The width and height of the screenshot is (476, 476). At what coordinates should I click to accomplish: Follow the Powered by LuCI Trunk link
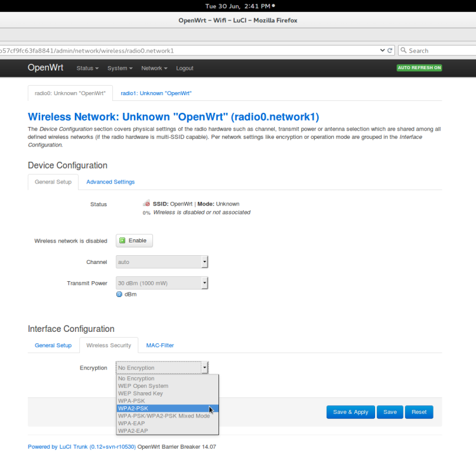[81, 447]
